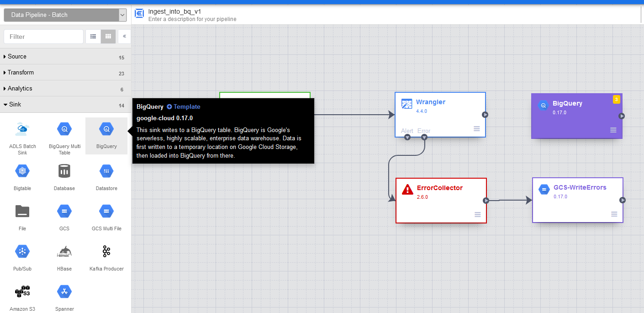Viewport: 644px width, 313px height.
Task: Click the Template link in BigQuery tooltip
Action: click(x=184, y=106)
